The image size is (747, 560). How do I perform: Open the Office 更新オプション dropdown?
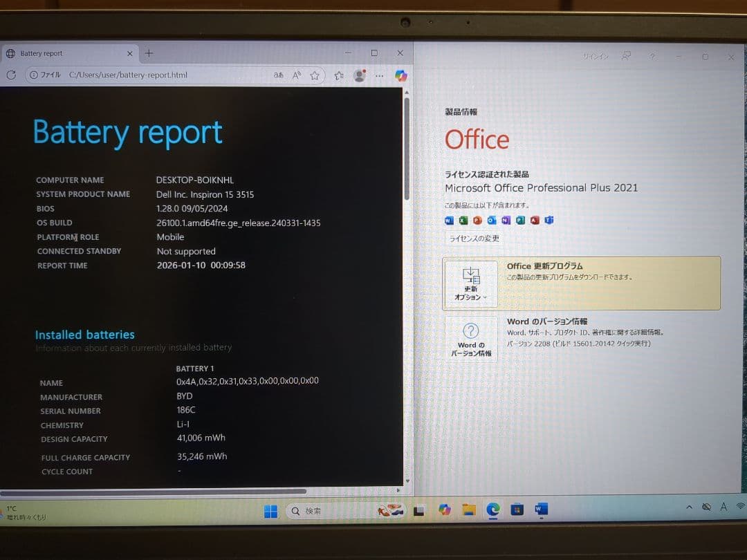(471, 283)
